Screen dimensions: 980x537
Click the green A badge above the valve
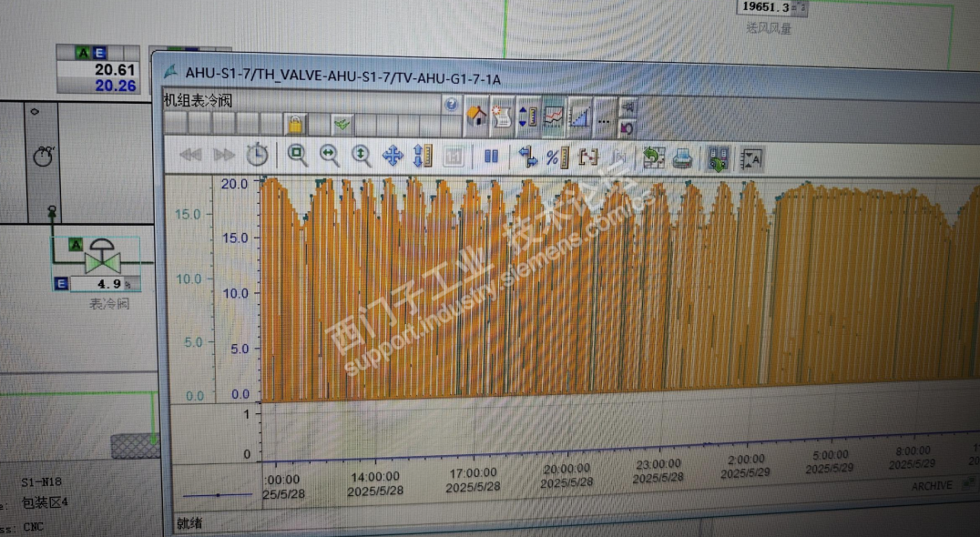click(x=76, y=245)
